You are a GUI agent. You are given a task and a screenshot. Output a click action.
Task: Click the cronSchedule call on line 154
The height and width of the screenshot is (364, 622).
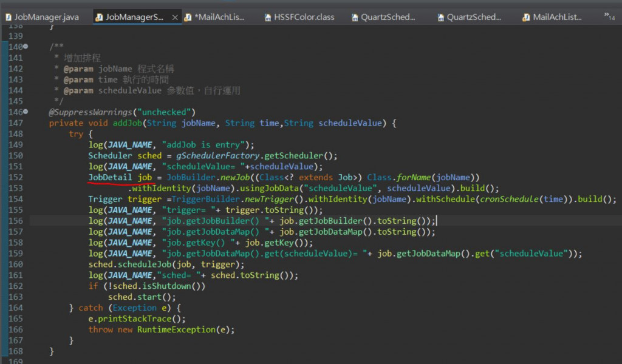[509, 199]
